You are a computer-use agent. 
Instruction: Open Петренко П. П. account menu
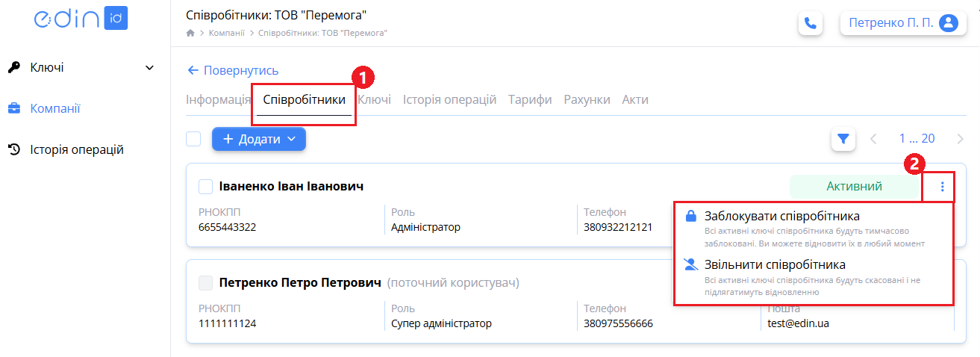pyautogui.click(x=904, y=23)
